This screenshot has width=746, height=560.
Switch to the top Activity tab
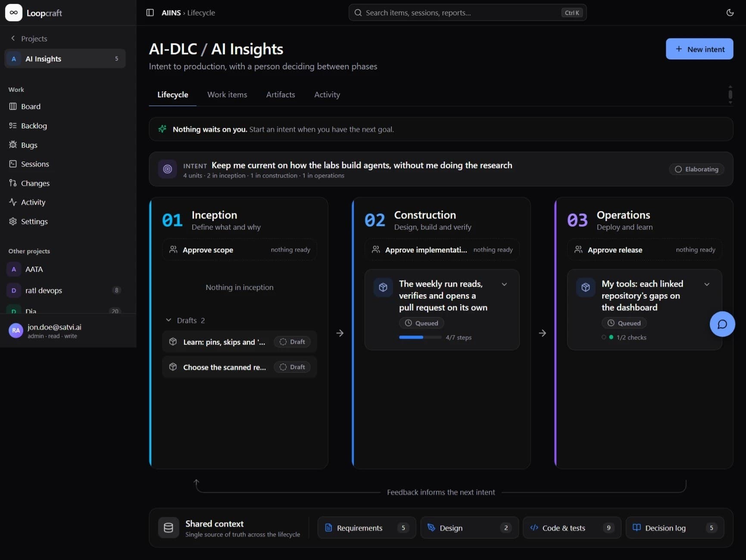pyautogui.click(x=327, y=95)
